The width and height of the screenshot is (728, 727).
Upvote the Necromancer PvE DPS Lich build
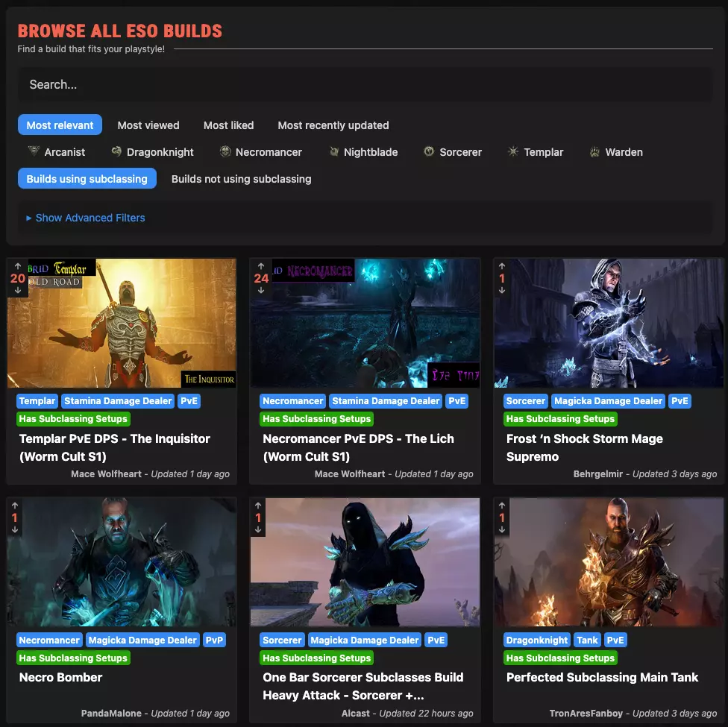pos(261,266)
